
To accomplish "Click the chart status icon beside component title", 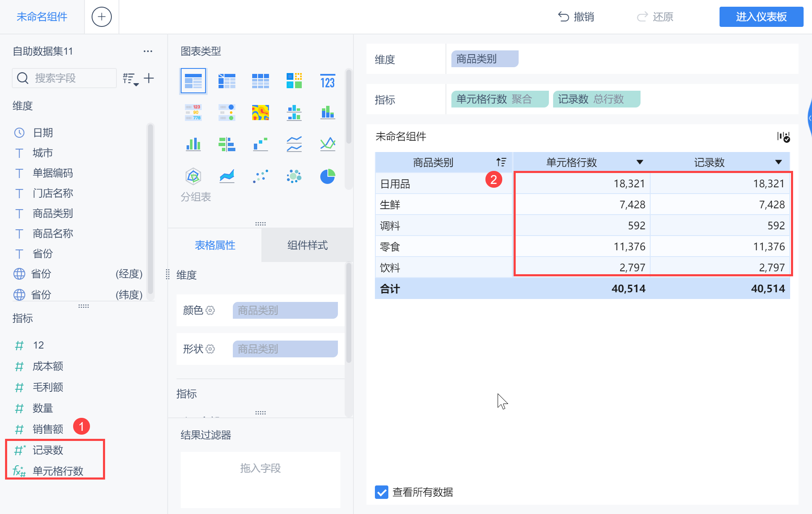I will point(783,137).
